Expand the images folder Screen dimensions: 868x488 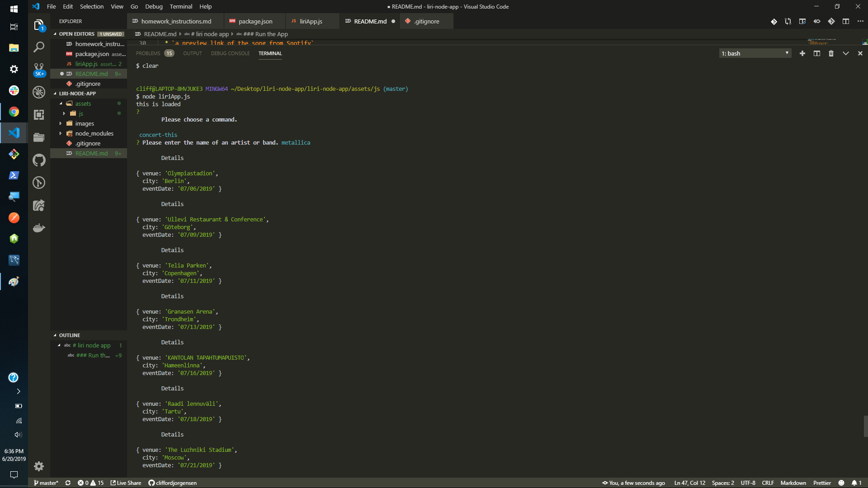(x=60, y=123)
